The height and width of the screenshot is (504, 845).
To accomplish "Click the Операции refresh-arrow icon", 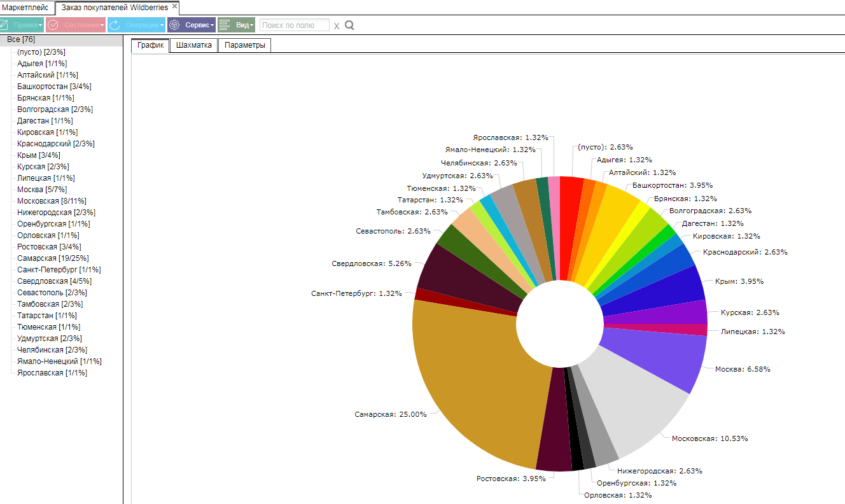I will [x=115, y=25].
